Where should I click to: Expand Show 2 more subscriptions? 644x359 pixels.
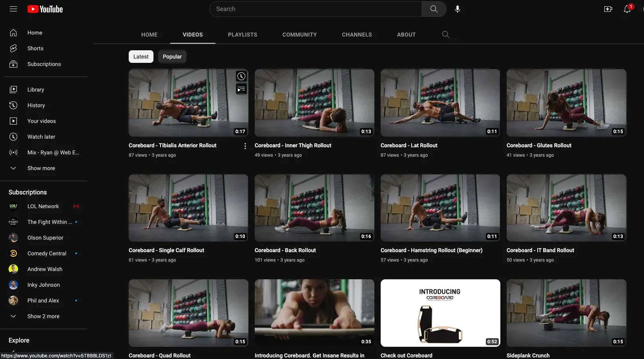(x=43, y=316)
